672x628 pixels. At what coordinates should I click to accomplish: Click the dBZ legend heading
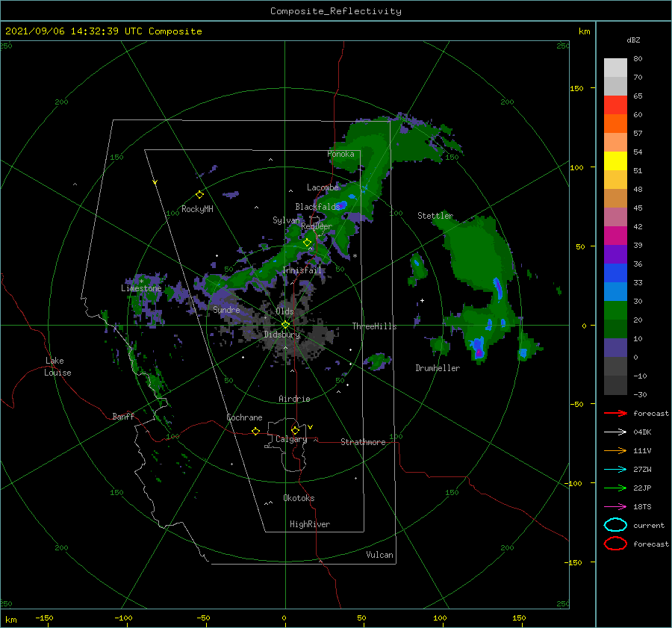coord(633,40)
